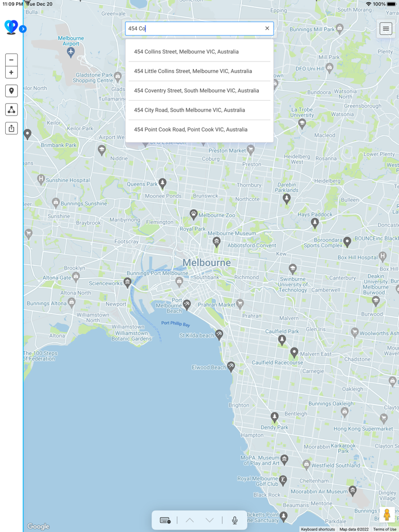Select the location pin tool
399x532 pixels.
pos(11,91)
